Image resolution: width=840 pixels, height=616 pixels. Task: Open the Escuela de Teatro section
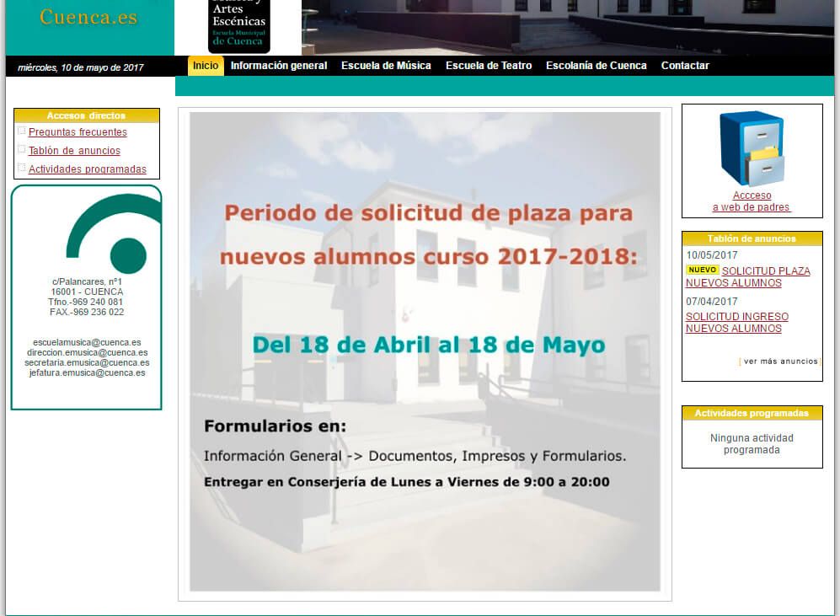click(488, 65)
